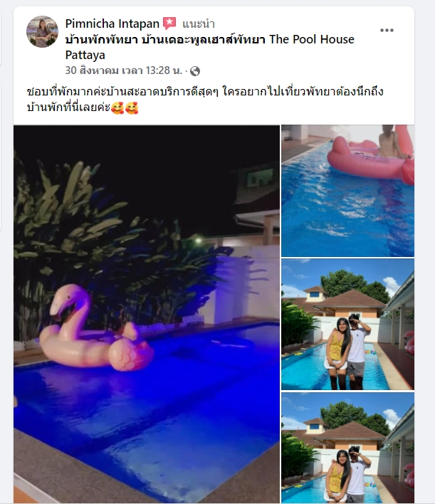
Task: Click the word Pattaya under page name
Action: (85, 56)
